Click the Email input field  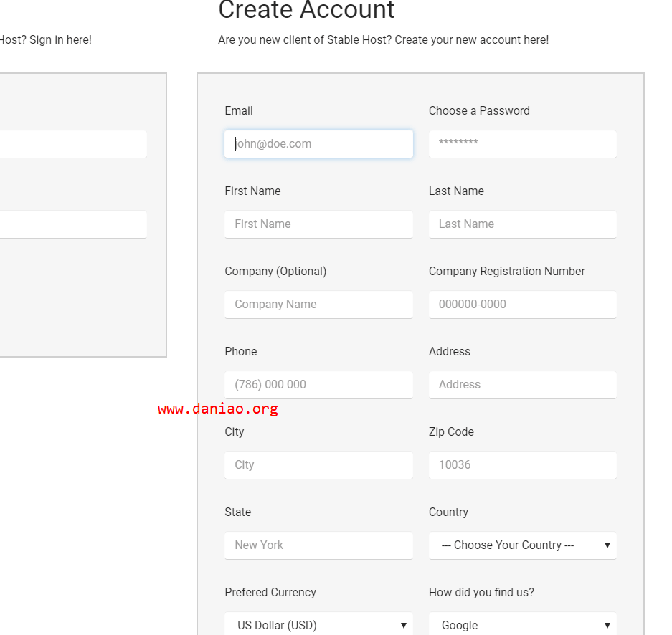[318, 144]
